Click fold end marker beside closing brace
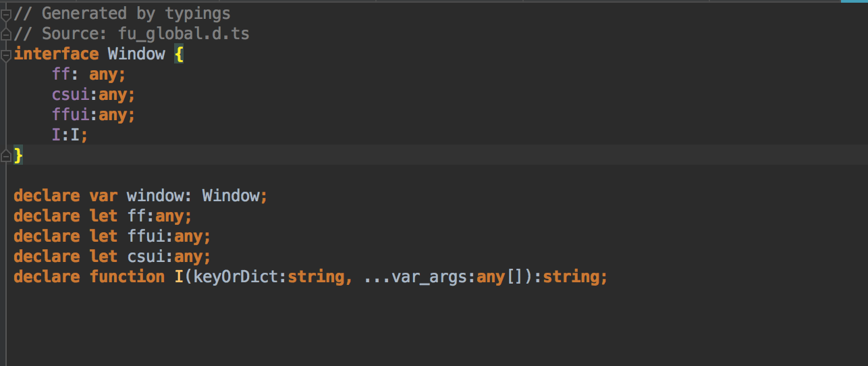The height and width of the screenshot is (366, 868). [x=6, y=156]
